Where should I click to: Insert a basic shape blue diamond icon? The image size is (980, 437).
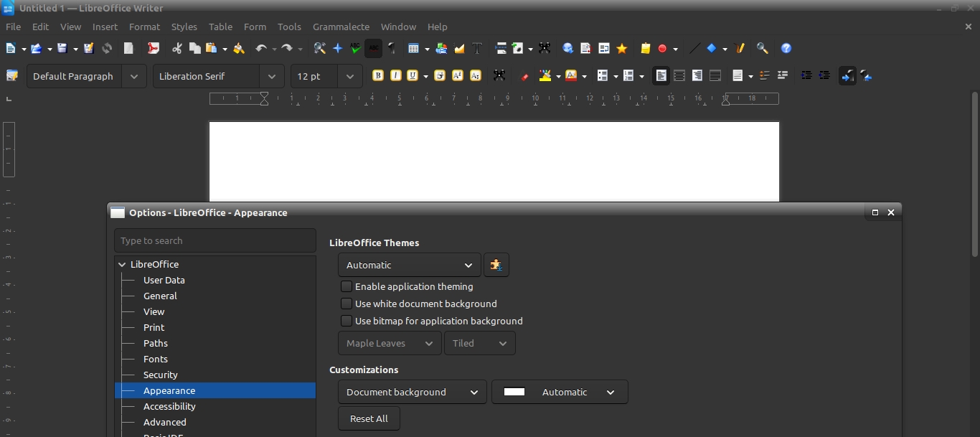click(712, 48)
